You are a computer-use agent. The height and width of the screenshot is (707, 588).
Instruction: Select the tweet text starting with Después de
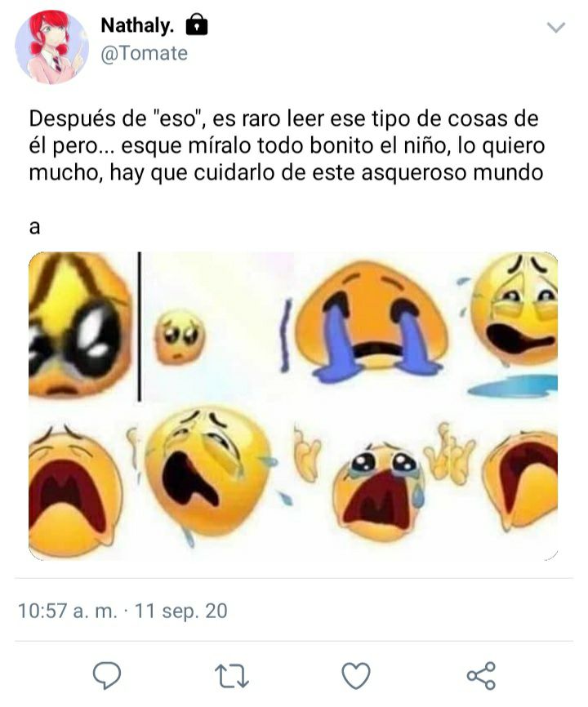point(287,145)
